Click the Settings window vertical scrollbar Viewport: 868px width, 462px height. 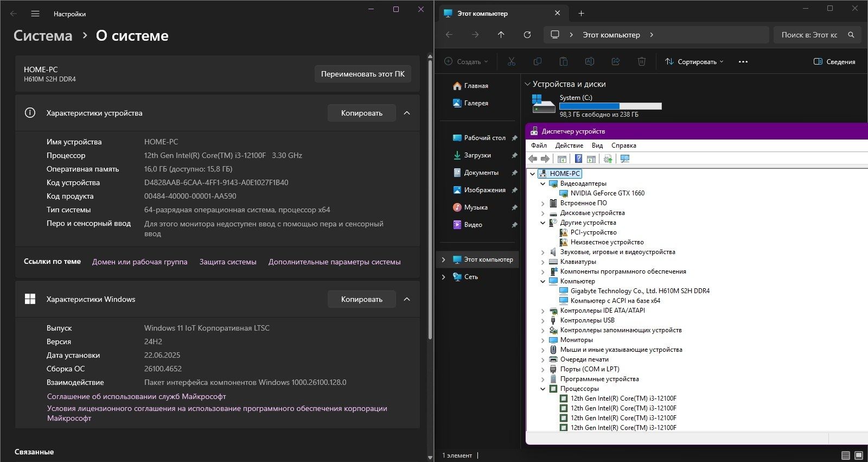(x=430, y=201)
